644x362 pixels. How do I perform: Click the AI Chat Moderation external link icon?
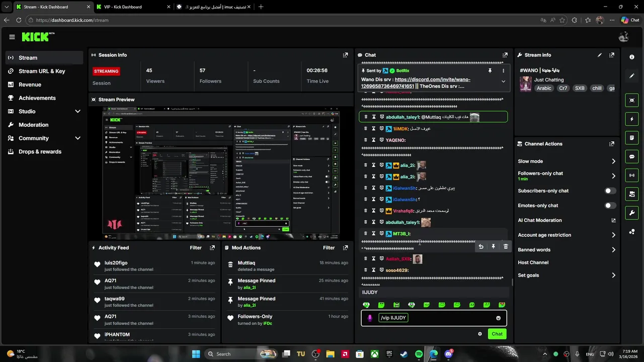[x=613, y=220]
